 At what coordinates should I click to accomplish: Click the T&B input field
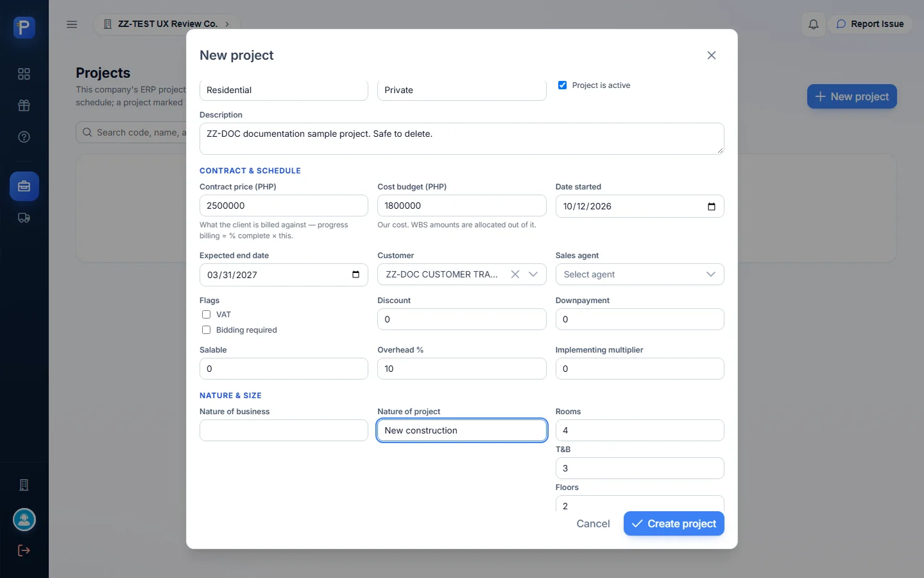pos(640,468)
